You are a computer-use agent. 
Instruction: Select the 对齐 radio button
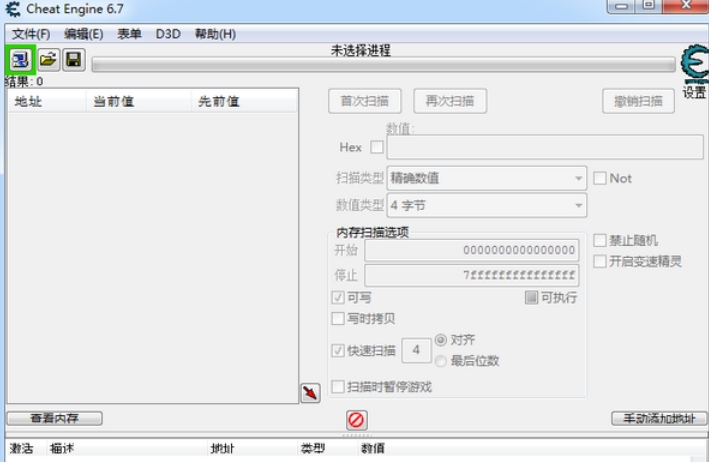tap(441, 339)
